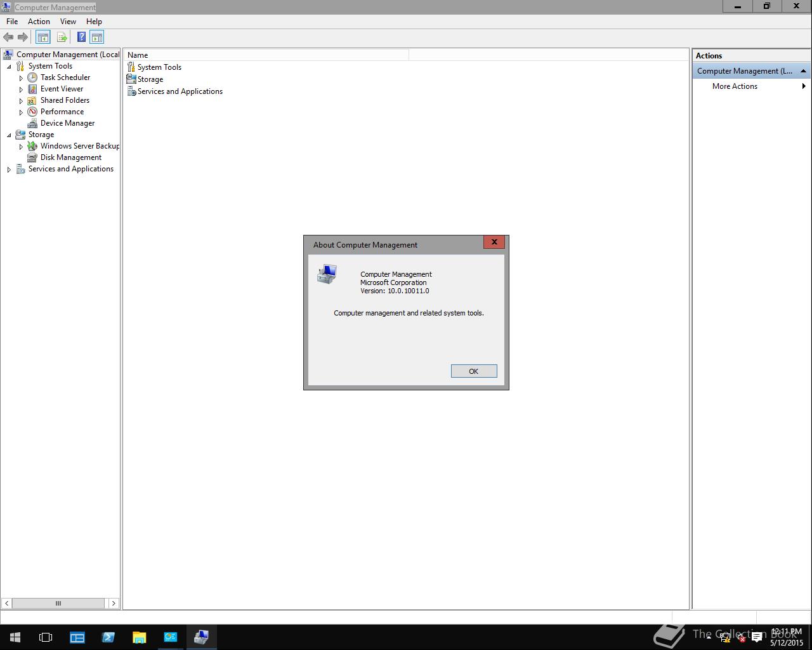This screenshot has height=650, width=812.
Task: Select Disk Management icon in tree
Action: click(x=32, y=157)
